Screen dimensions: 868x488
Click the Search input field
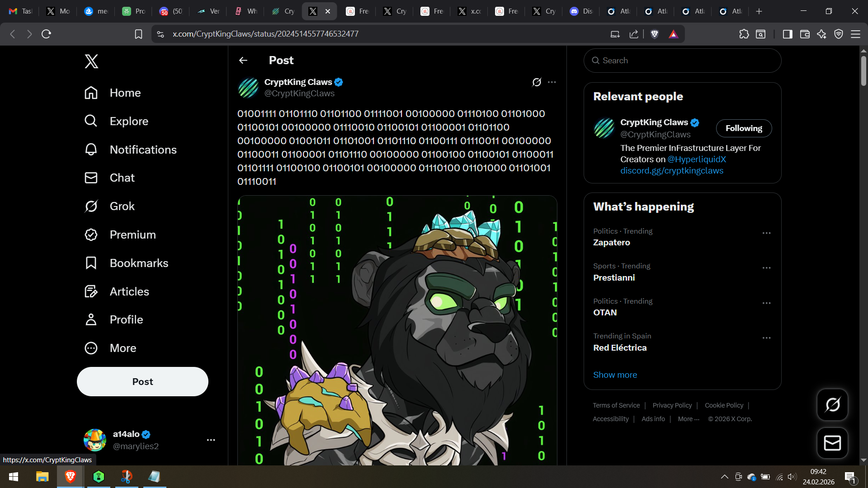tap(683, 61)
